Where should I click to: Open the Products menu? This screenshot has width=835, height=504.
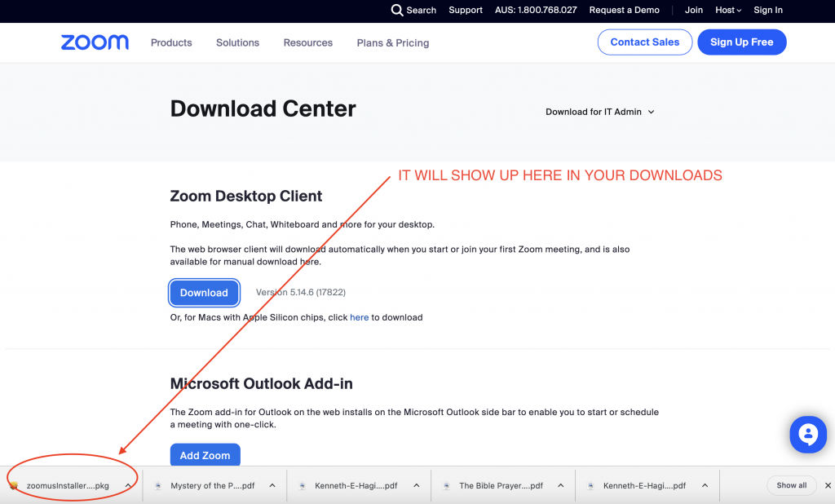[171, 42]
